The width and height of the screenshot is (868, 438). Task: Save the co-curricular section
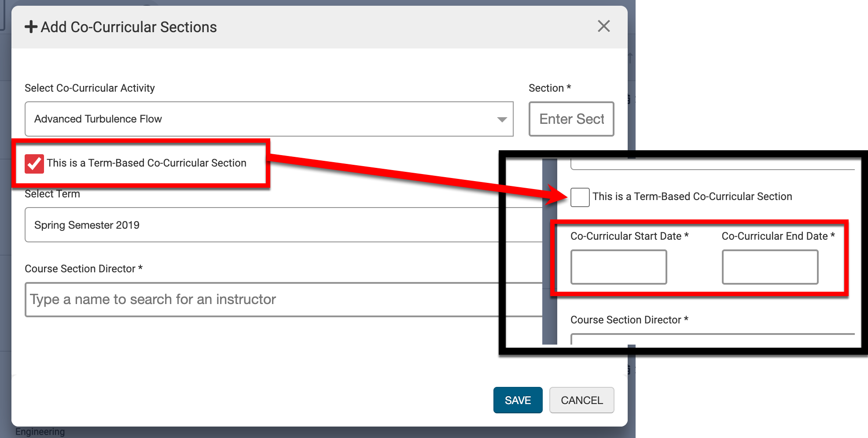click(x=518, y=400)
